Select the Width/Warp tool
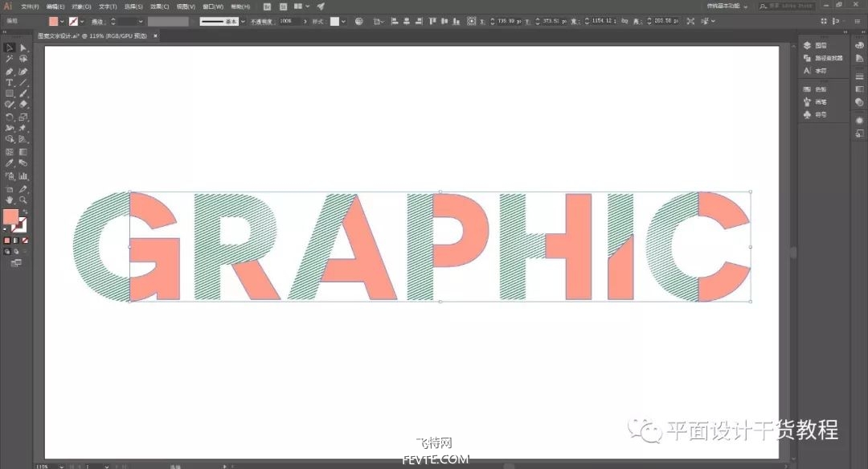This screenshot has width=868, height=469. coord(10,128)
